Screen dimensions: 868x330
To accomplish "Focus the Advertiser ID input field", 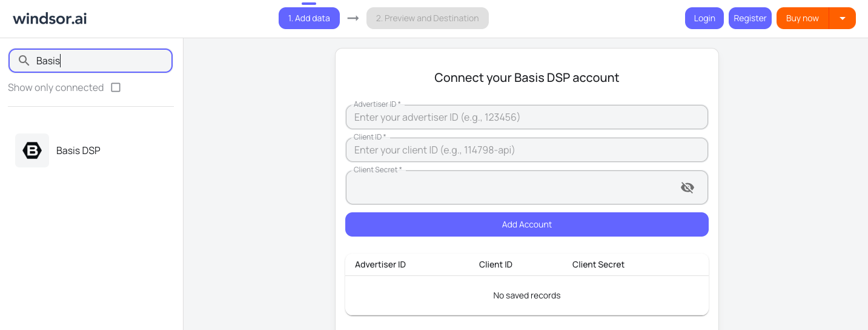I will pyautogui.click(x=526, y=117).
